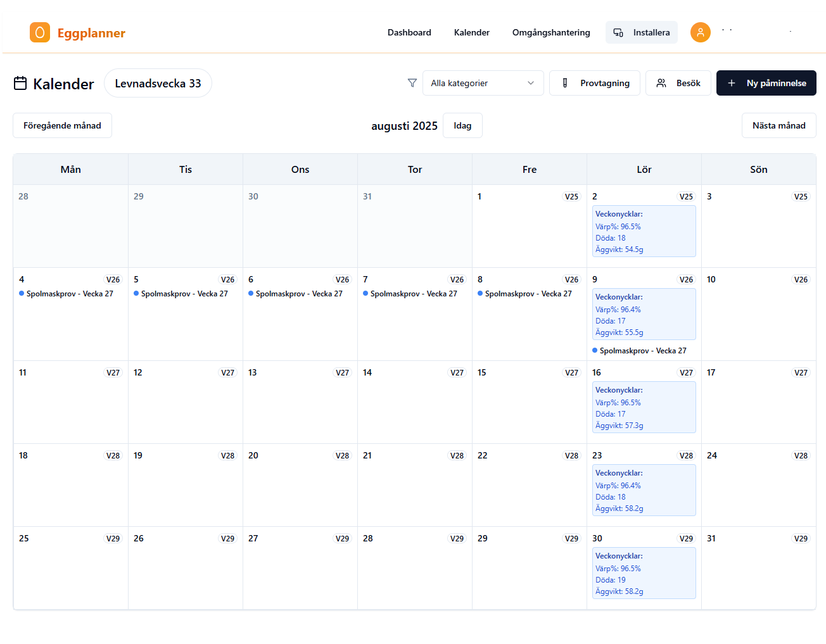Go to Nästa månad
The width and height of the screenshot is (826, 644).
point(779,125)
